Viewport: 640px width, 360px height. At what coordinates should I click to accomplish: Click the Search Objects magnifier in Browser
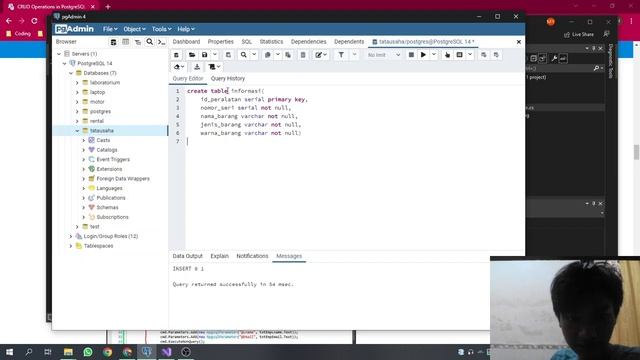[150, 42]
